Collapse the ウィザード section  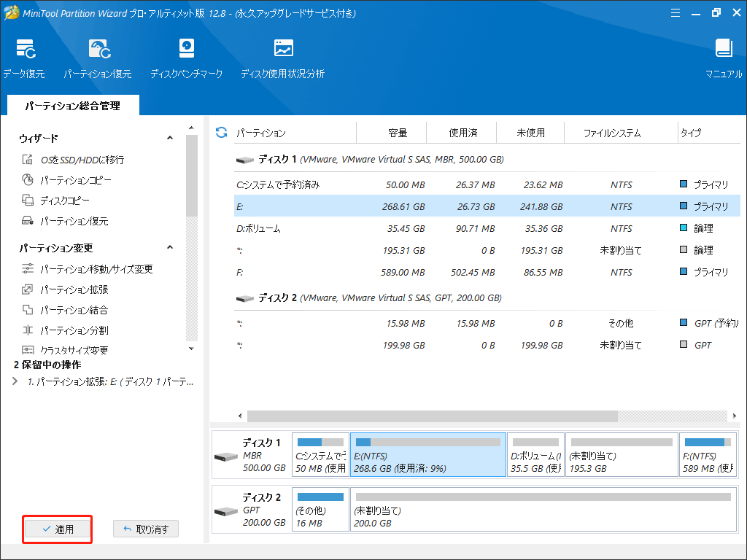[170, 138]
